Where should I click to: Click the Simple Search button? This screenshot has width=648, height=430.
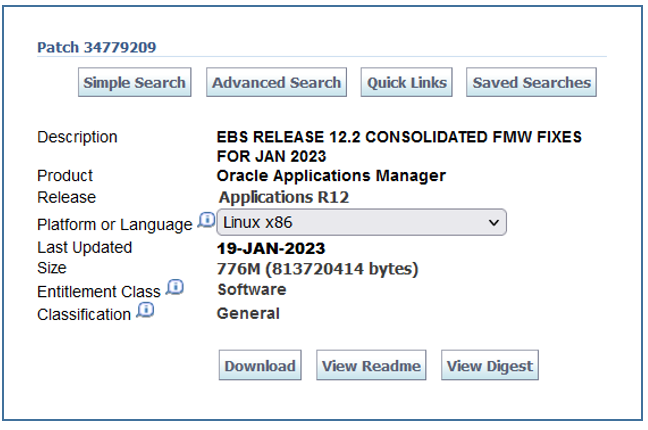click(x=134, y=83)
